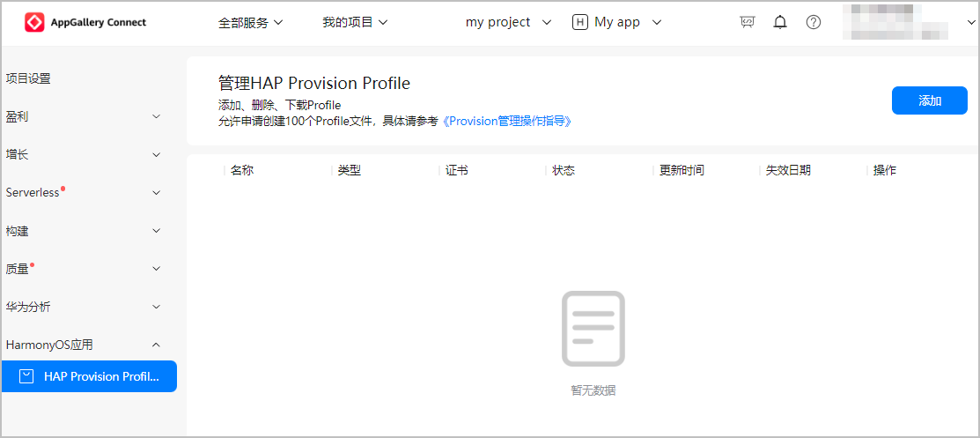Click the 类型 column header
980x438 pixels.
tap(350, 170)
